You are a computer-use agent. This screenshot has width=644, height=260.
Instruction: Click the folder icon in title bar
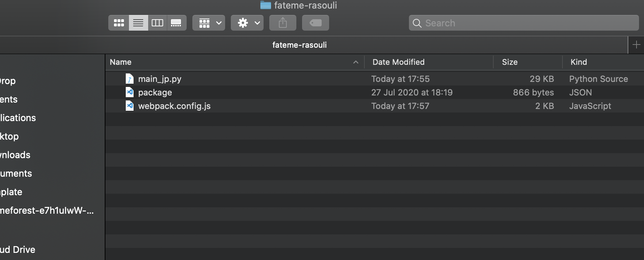[265, 5]
